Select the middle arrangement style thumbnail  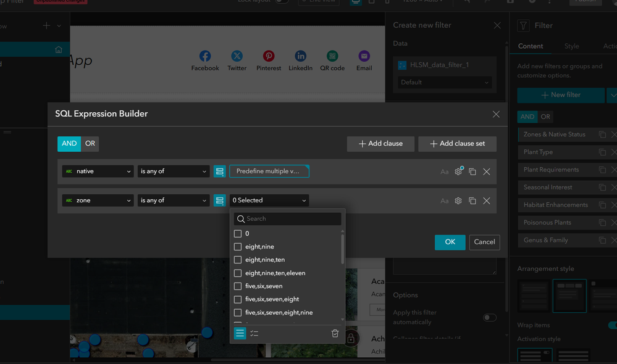pos(569,296)
